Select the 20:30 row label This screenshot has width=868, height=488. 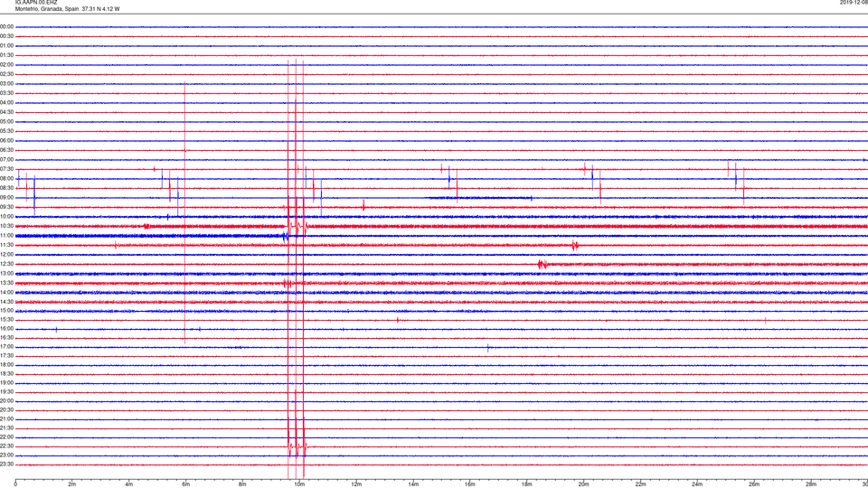pos(6,410)
